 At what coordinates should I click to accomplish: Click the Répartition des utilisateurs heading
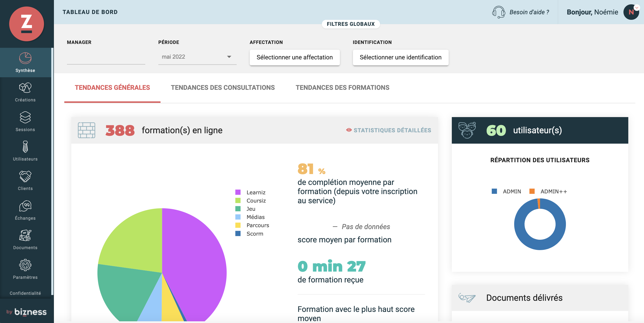(x=540, y=160)
